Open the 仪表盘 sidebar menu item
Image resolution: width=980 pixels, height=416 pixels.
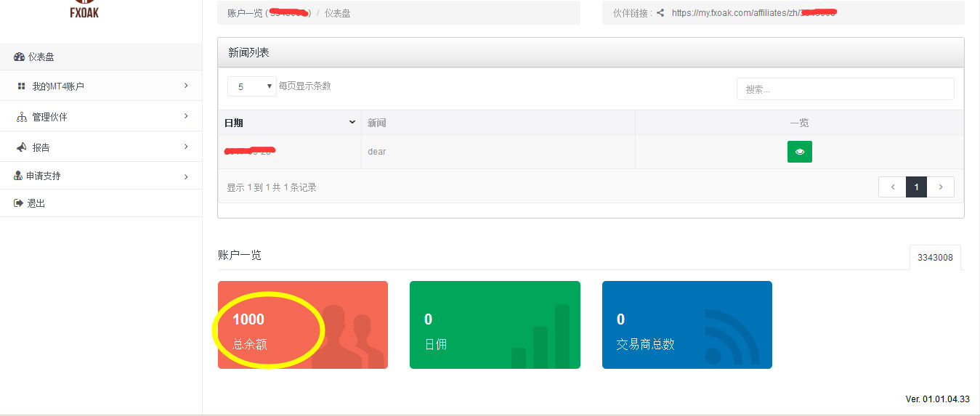(x=101, y=57)
